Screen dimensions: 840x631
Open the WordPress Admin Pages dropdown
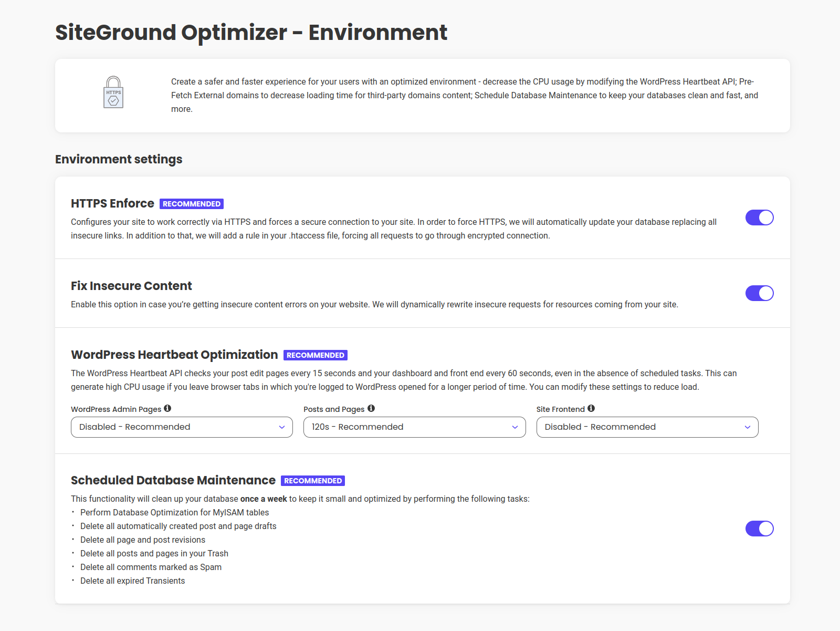coord(182,427)
